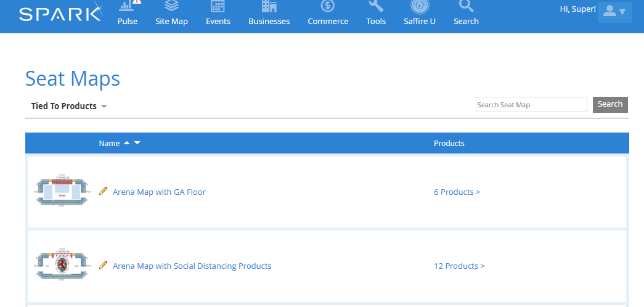The width and height of the screenshot is (644, 307).
Task: Edit Arena Map with GA Floor pencil
Action: coord(103,191)
